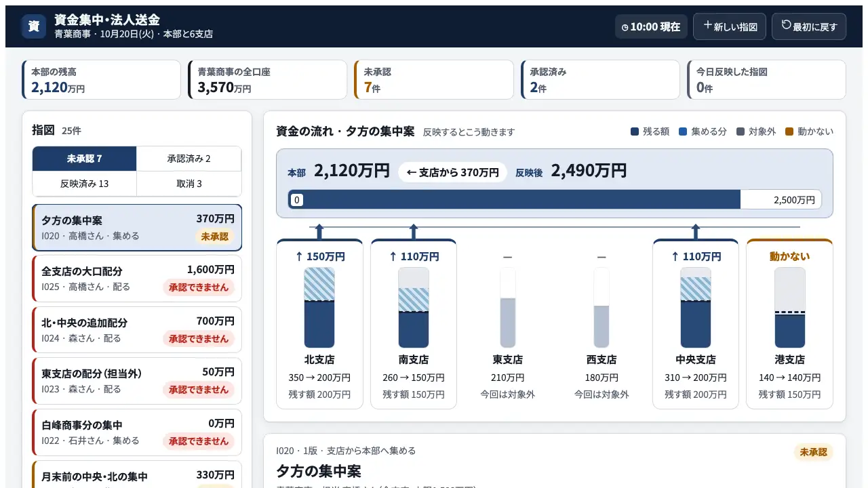Click the 資 app logo icon

click(33, 26)
